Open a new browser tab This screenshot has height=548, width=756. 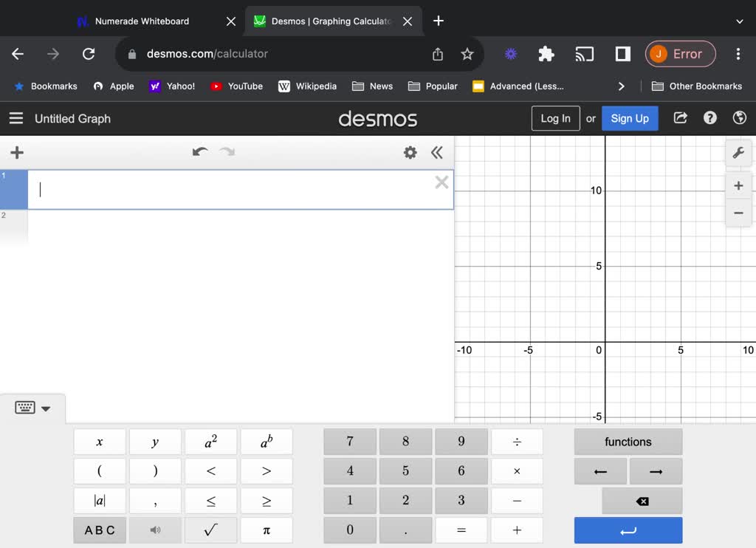point(439,21)
